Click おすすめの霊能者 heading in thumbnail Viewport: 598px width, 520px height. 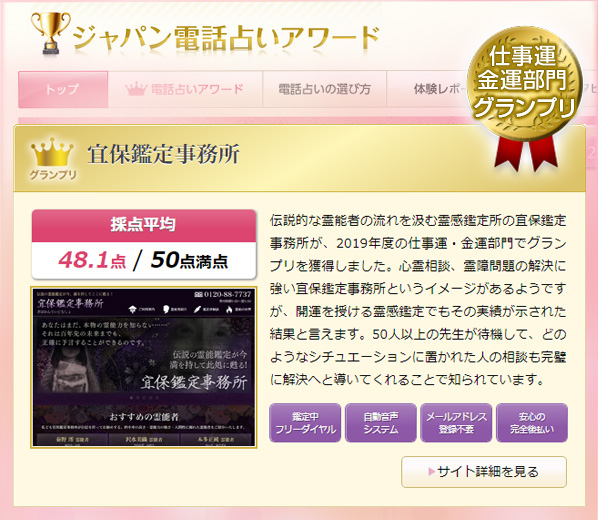pos(143,417)
